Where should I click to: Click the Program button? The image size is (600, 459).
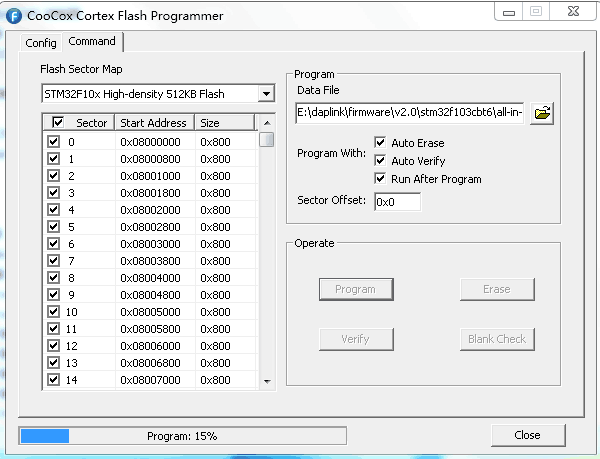point(356,289)
